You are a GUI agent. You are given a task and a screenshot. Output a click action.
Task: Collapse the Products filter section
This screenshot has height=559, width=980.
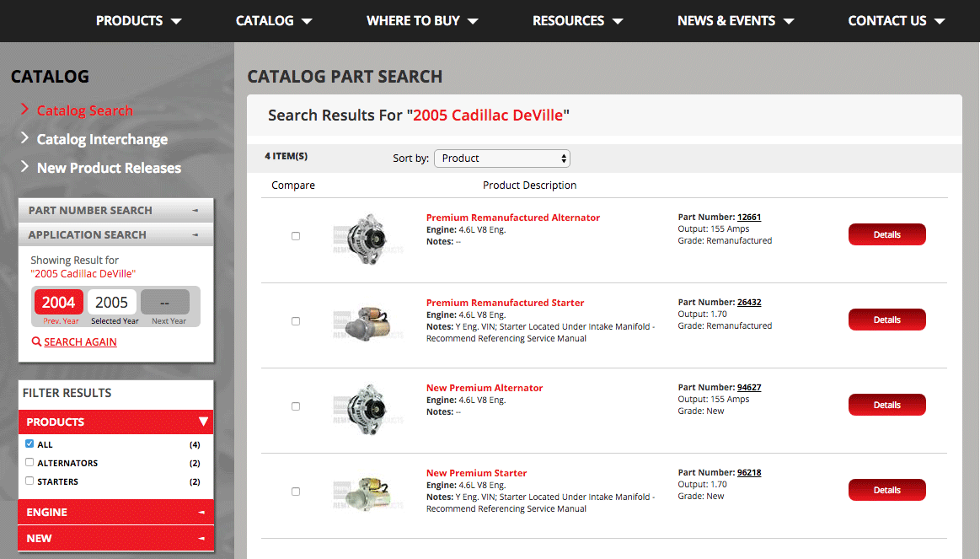[x=115, y=422]
